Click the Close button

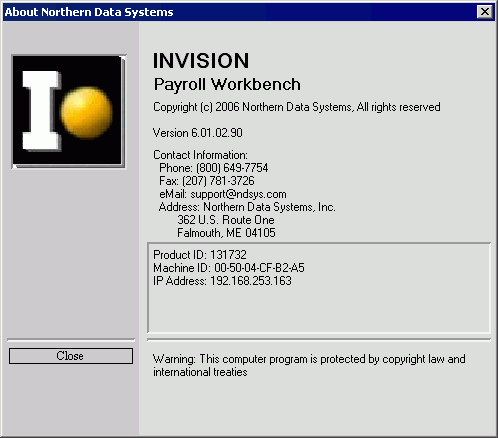pyautogui.click(x=71, y=356)
